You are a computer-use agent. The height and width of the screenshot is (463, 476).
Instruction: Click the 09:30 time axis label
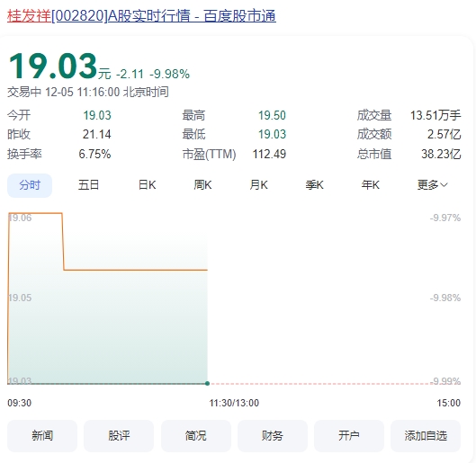coord(20,403)
